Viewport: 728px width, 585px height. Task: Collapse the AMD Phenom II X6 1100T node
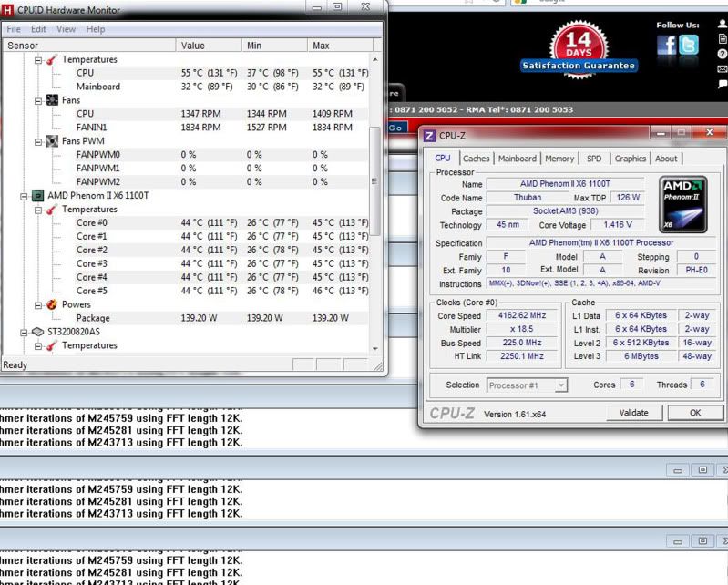[x=24, y=197]
